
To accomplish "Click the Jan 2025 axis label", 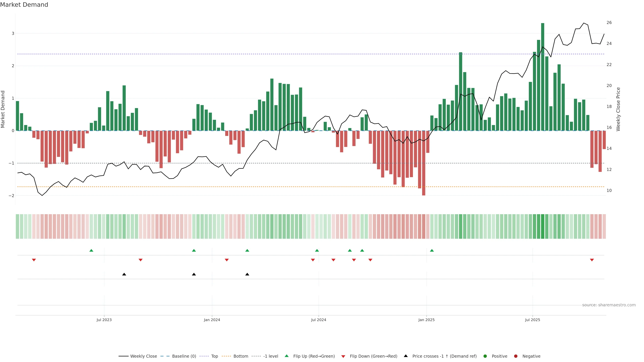I will [426, 320].
